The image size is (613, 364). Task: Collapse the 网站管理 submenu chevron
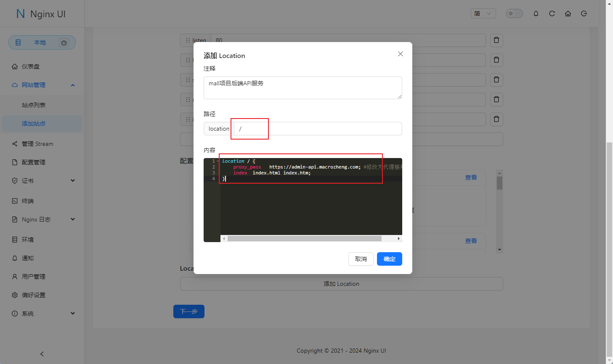[73, 85]
